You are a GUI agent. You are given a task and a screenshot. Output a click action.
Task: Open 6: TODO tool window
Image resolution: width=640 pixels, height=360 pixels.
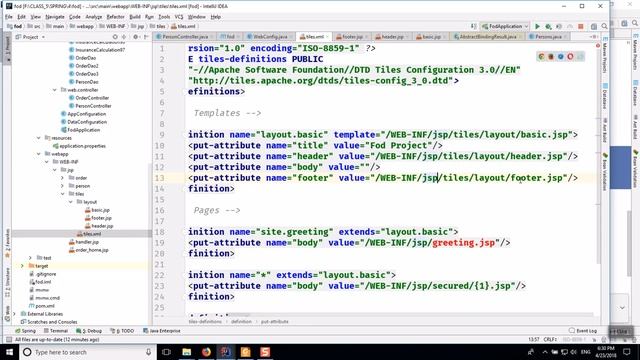[x=122, y=331]
